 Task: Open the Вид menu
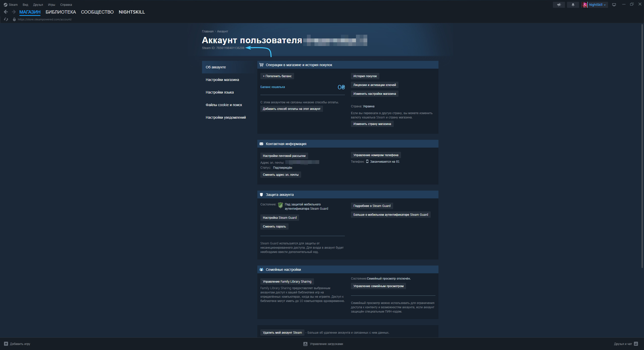25,5
